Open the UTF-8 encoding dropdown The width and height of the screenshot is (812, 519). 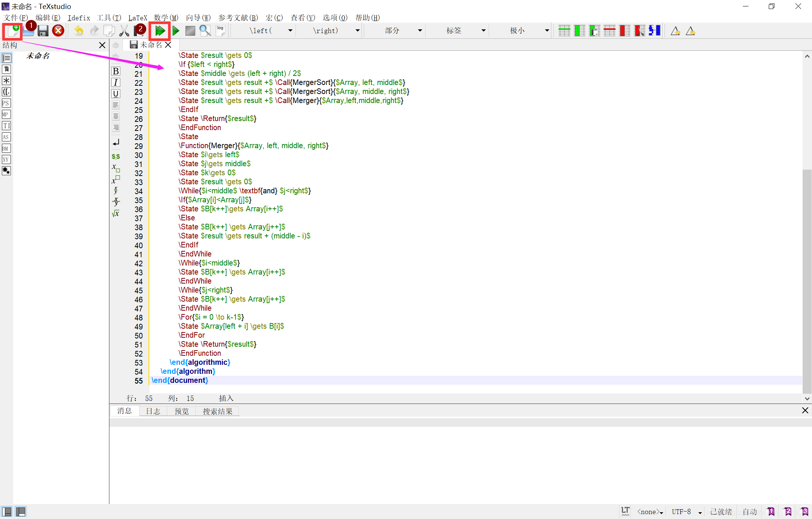pyautogui.click(x=686, y=511)
